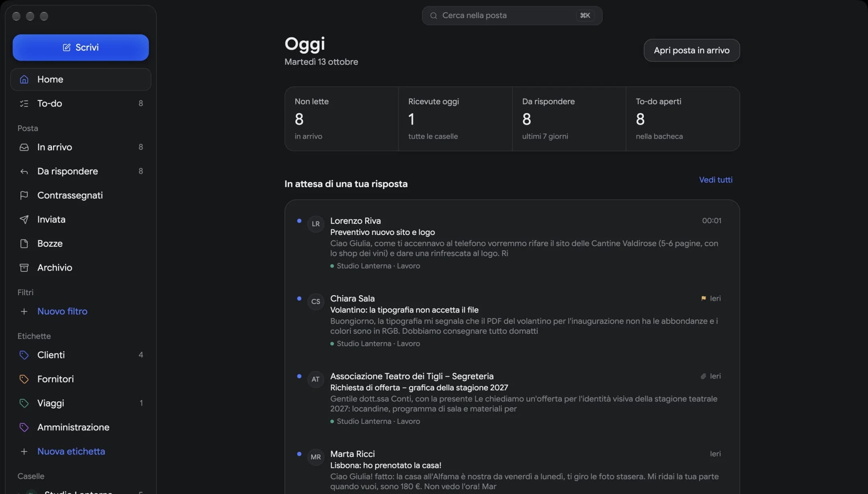Click the unread dot on Lorenzo Riva's email
The image size is (868, 494).
[x=299, y=220]
